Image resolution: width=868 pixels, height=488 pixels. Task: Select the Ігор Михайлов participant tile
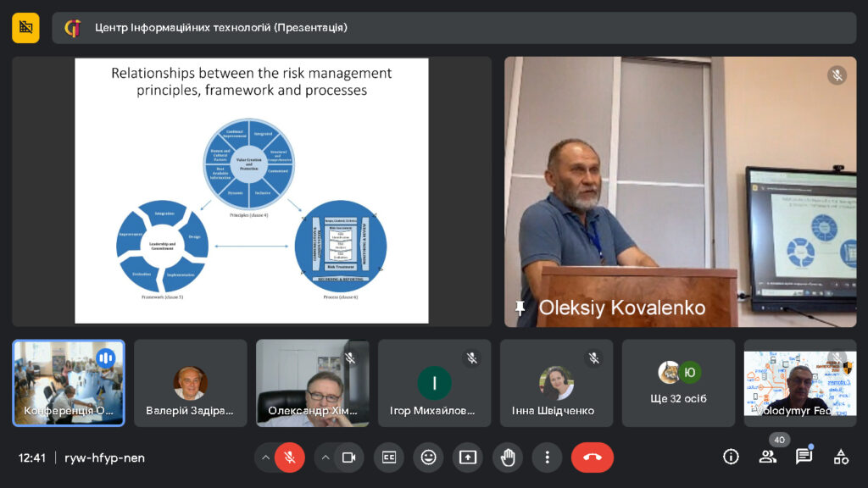pos(434,383)
